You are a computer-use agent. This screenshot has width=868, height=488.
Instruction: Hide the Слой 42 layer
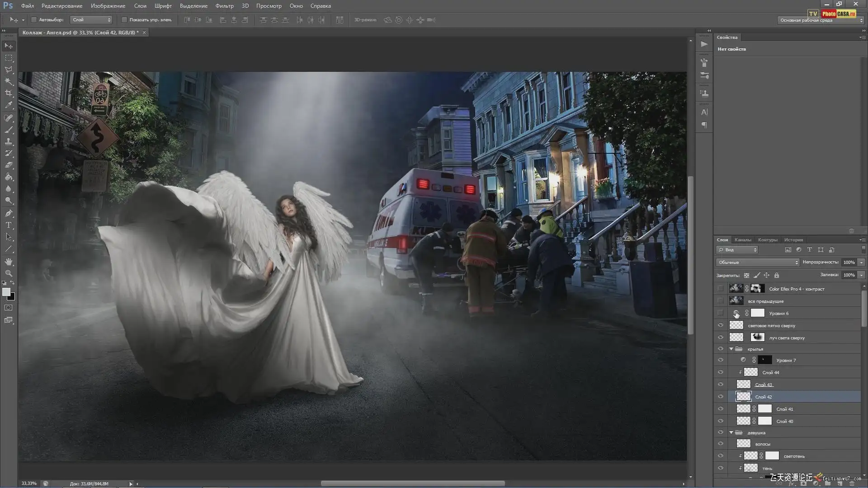point(721,397)
